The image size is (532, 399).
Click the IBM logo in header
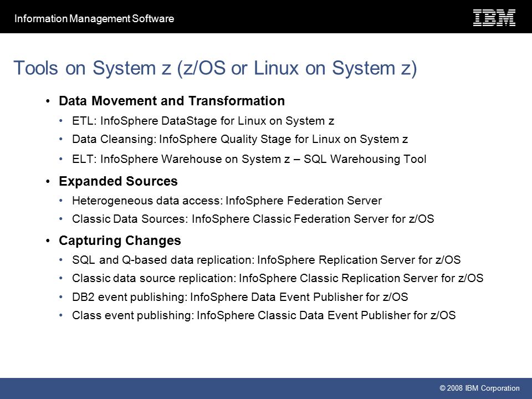click(494, 18)
